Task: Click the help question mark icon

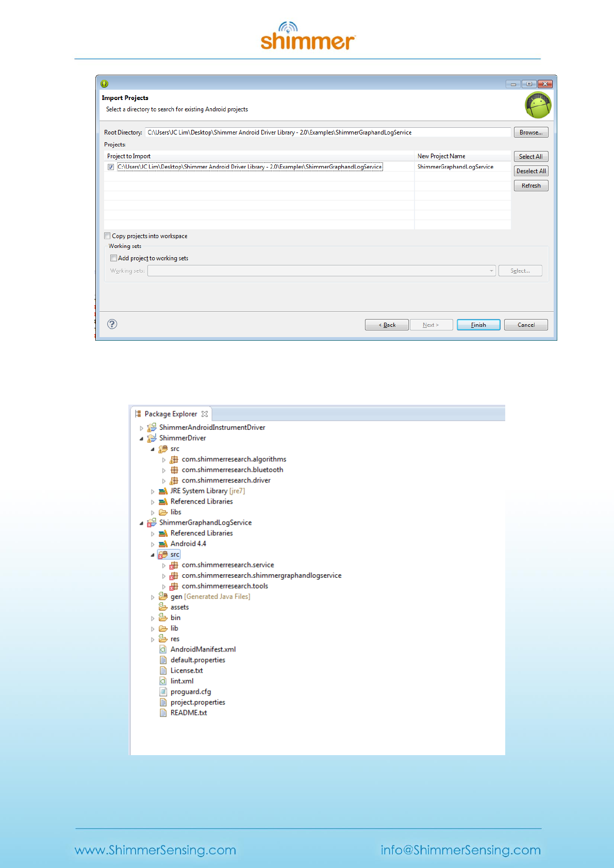Action: [x=112, y=324]
